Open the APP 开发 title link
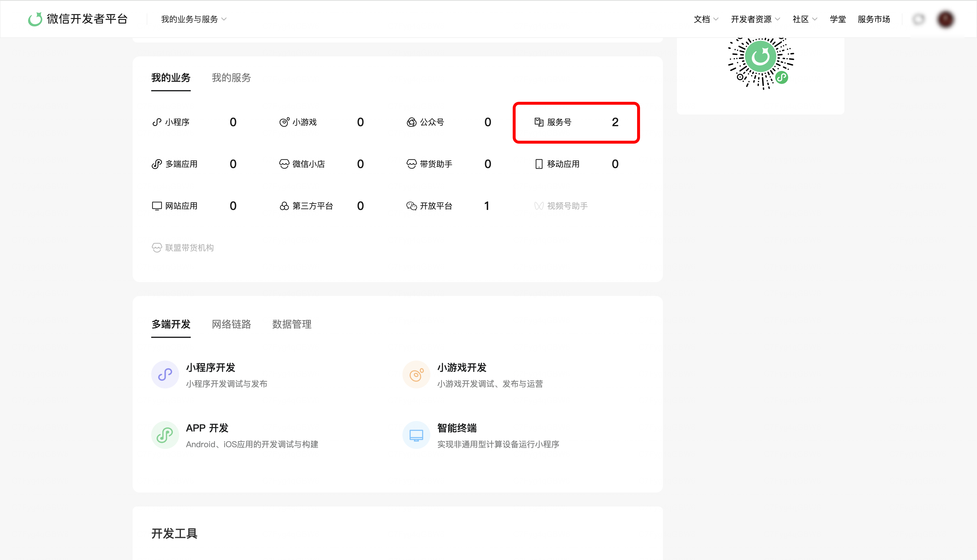The width and height of the screenshot is (977, 560). [207, 428]
